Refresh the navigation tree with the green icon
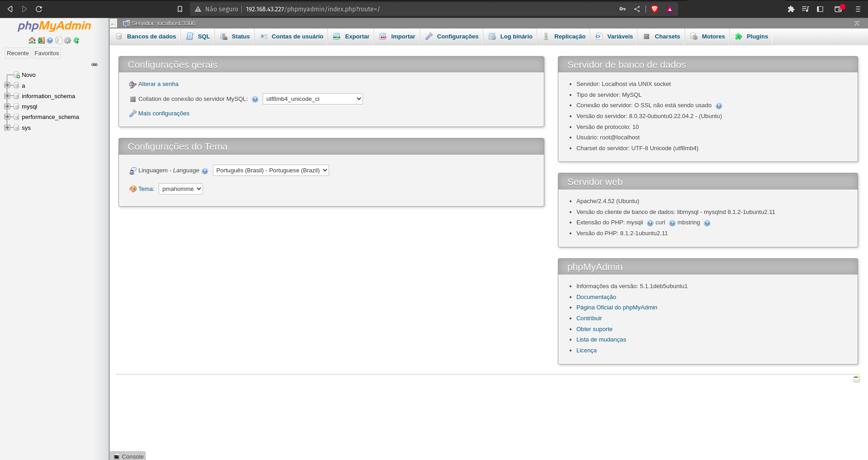 pos(76,40)
